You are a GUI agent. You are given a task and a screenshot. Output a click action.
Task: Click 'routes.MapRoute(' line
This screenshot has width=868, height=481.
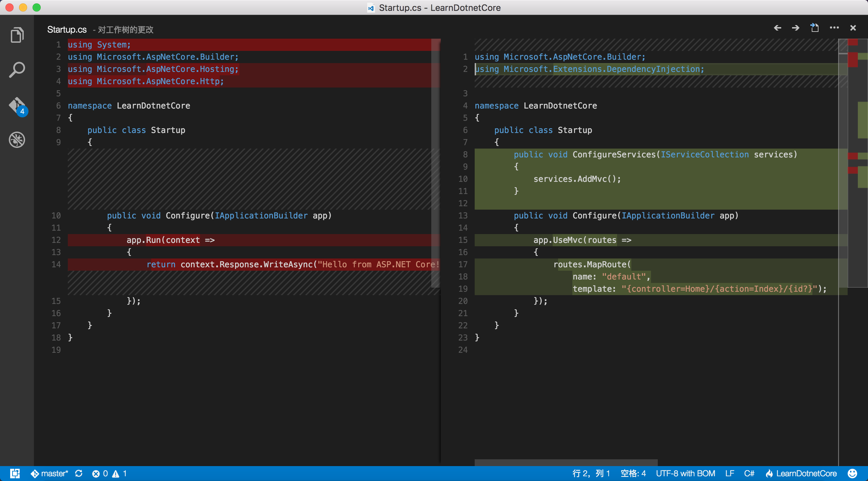(x=592, y=265)
